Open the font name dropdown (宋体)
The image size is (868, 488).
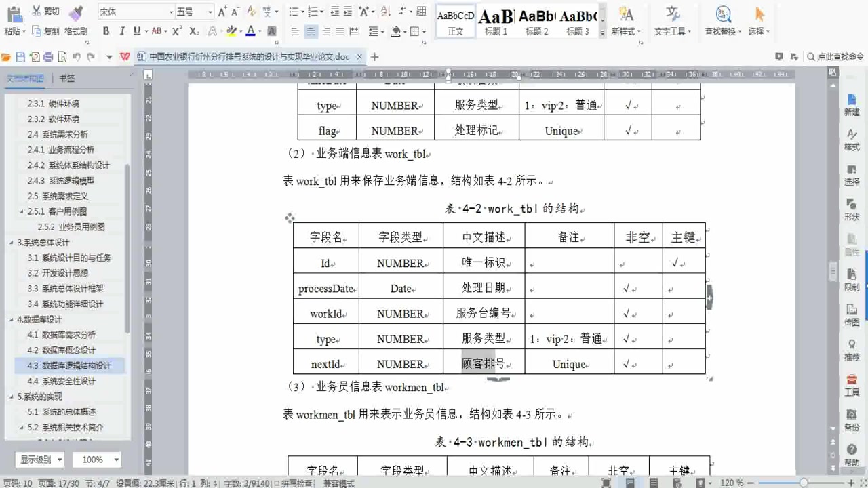click(171, 12)
